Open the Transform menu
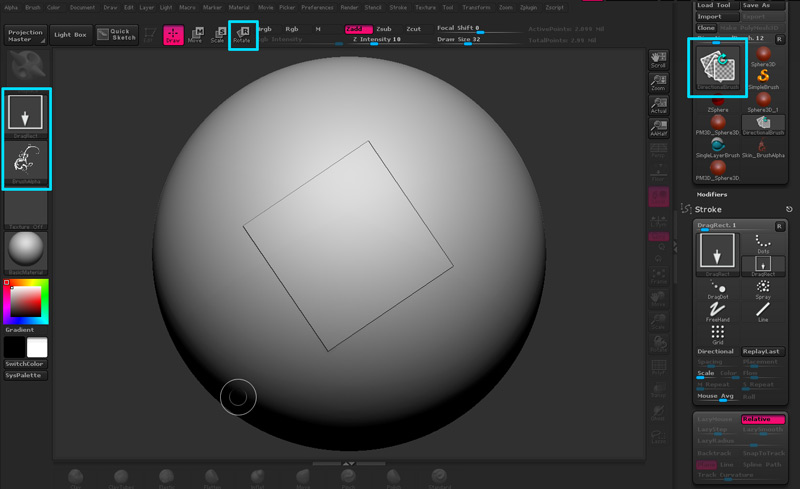 (x=477, y=7)
